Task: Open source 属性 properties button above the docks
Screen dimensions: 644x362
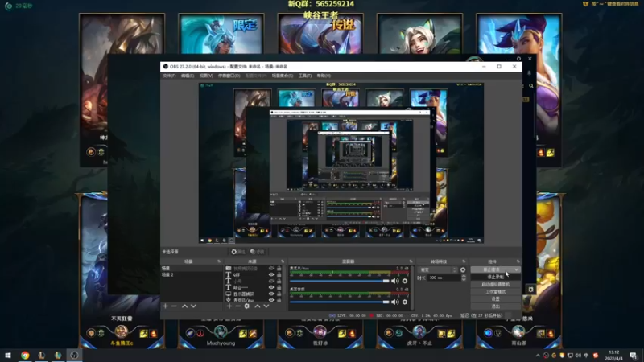Action: click(x=237, y=252)
